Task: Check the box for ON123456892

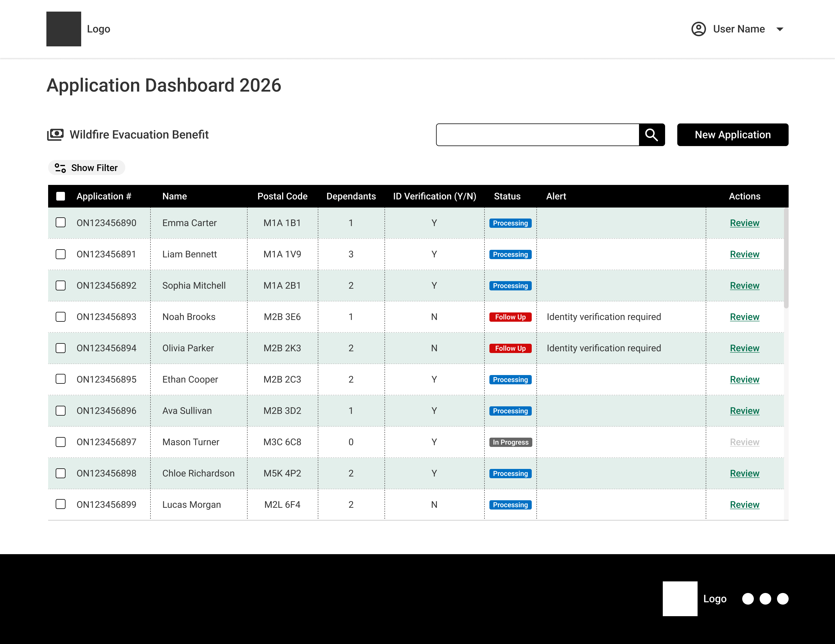Action: pyautogui.click(x=60, y=285)
